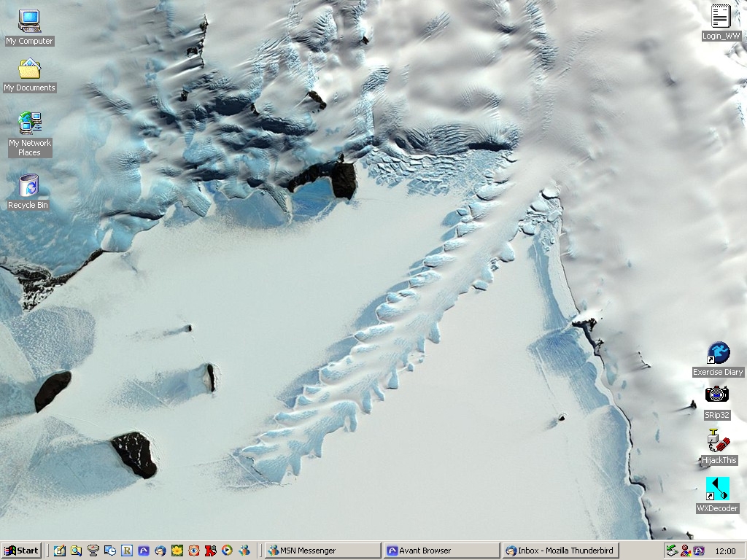The width and height of the screenshot is (747, 560).
Task: Click the Avant Browser tray icon
Action: pyautogui.click(x=698, y=551)
